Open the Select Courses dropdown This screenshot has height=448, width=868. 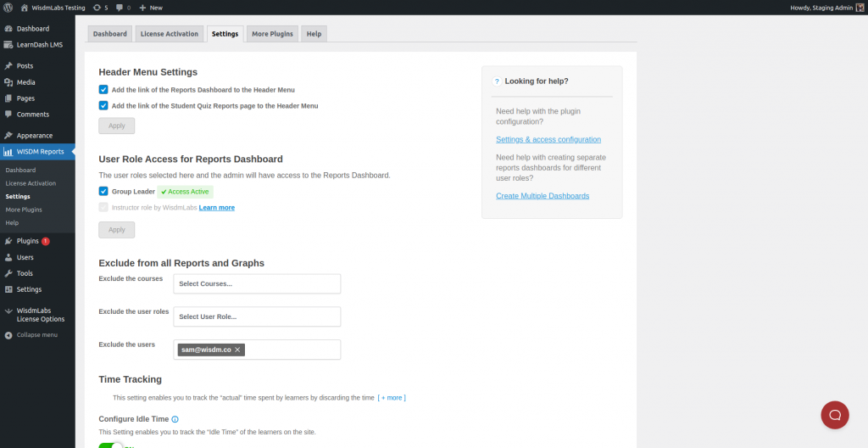[x=257, y=283]
